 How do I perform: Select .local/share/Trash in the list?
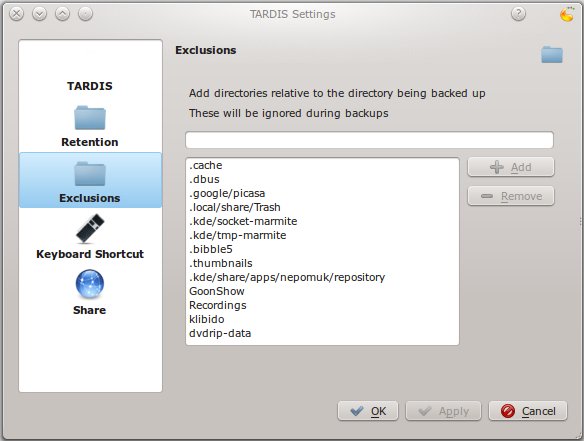pyautogui.click(x=322, y=207)
